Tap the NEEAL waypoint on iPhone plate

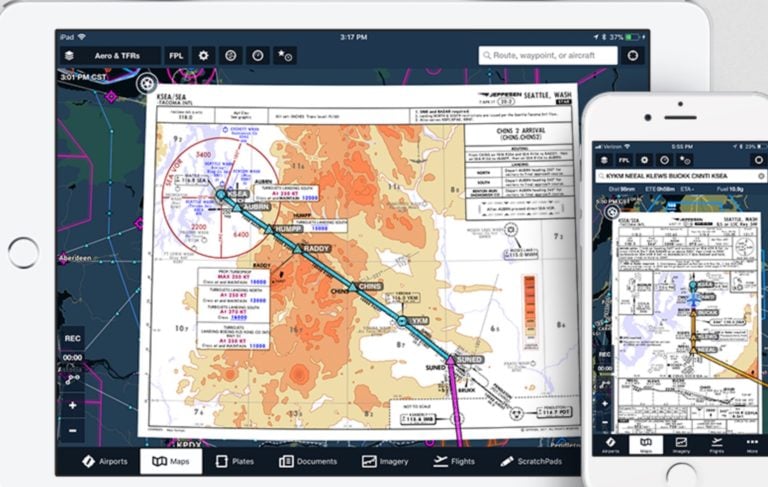(x=707, y=350)
